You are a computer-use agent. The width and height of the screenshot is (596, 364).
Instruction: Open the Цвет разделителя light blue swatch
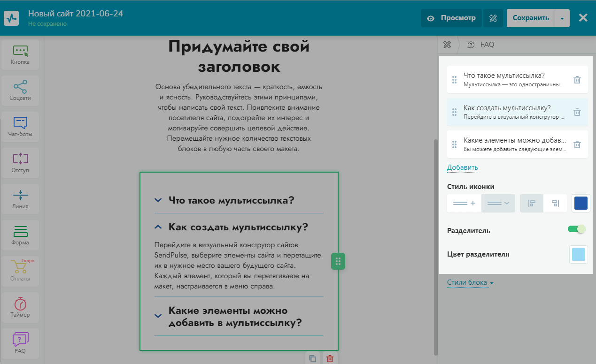coord(578,255)
